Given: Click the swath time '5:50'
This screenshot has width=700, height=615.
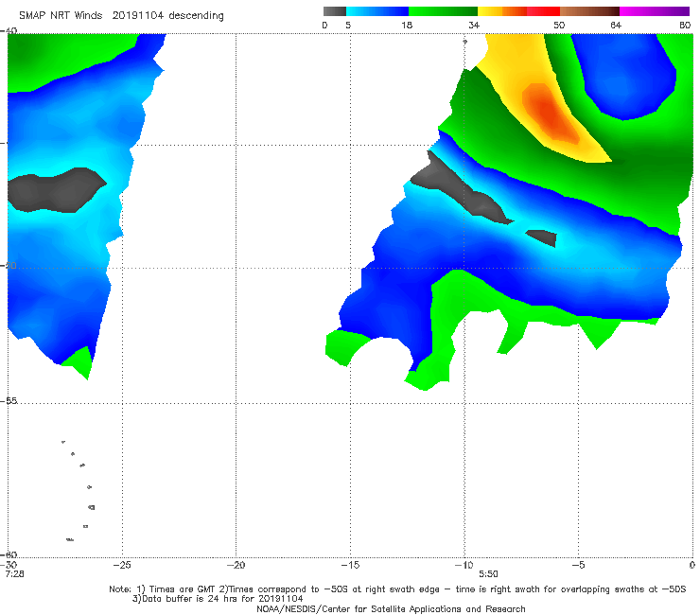Looking at the screenshot, I should [x=488, y=574].
